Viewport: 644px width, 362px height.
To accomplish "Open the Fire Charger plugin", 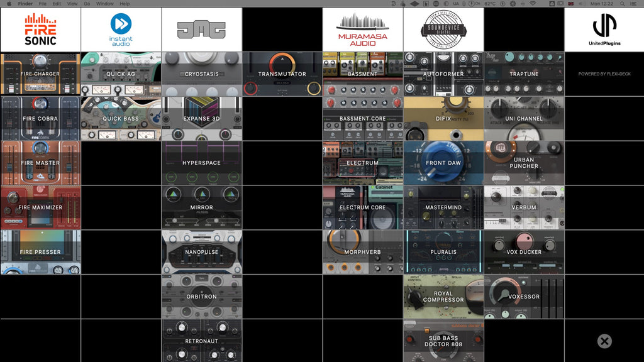I will coord(40,74).
